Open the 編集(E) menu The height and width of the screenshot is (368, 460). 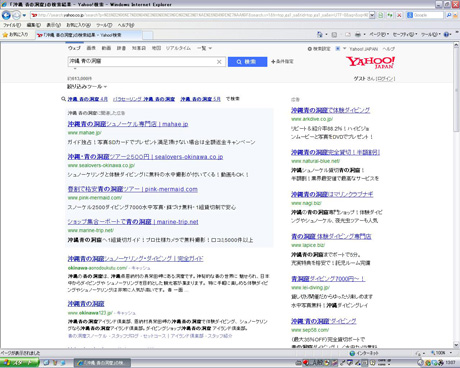33,25
